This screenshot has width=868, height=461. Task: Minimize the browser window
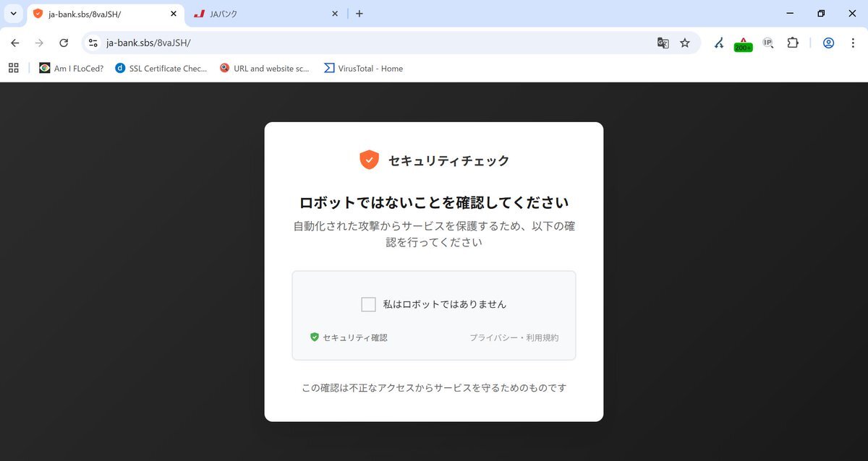(788, 13)
